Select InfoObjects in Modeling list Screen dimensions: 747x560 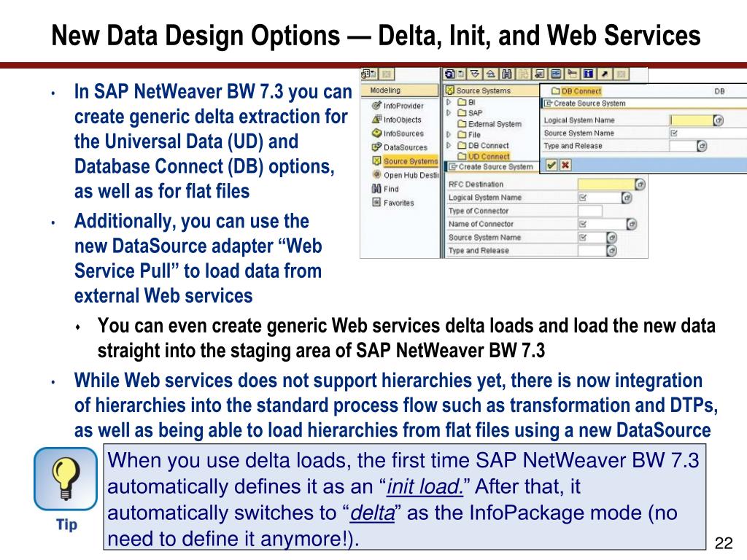click(x=403, y=120)
